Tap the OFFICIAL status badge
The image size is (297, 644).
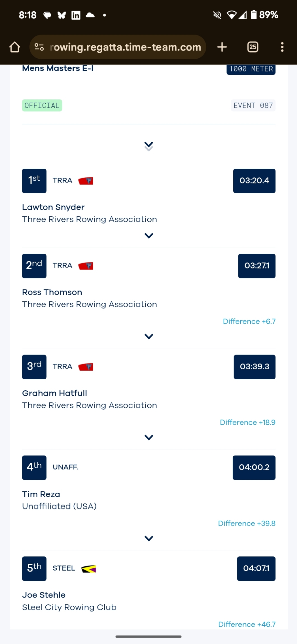42,106
